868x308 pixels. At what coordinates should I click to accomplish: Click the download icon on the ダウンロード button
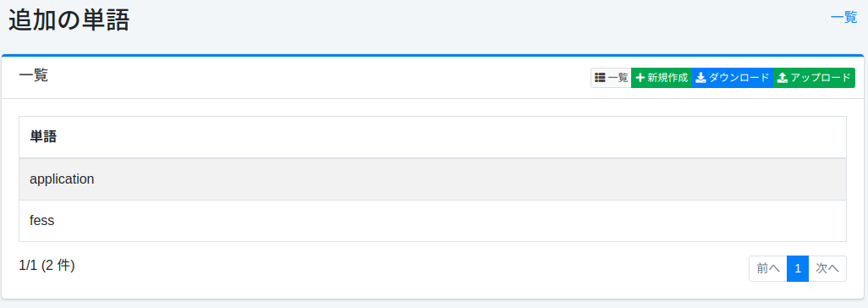pyautogui.click(x=700, y=78)
